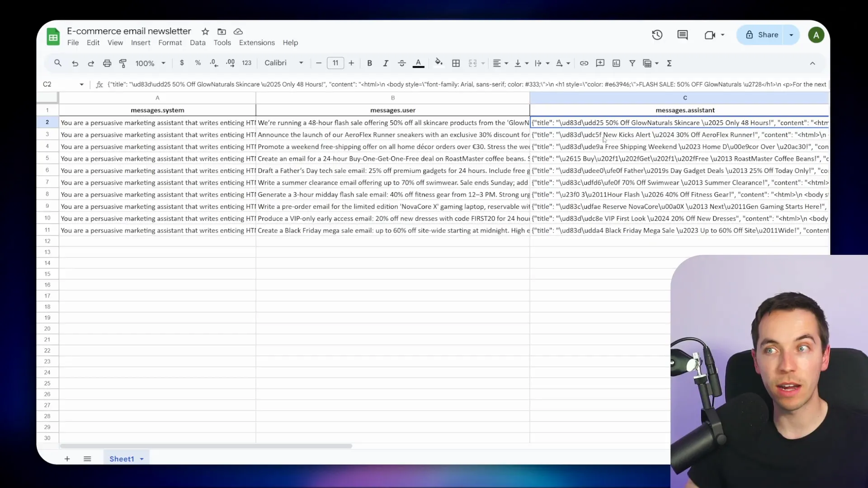Open the fill color picker
This screenshot has width=868, height=488.
tap(439, 63)
